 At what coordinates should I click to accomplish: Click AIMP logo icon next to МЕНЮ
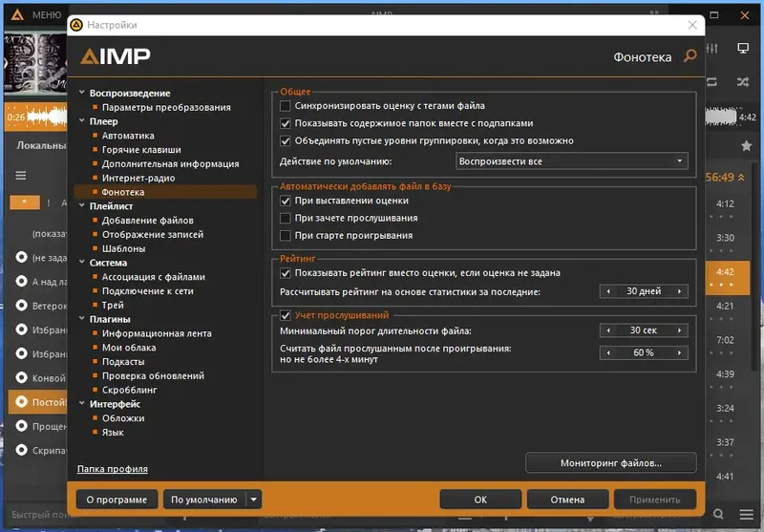tap(17, 15)
